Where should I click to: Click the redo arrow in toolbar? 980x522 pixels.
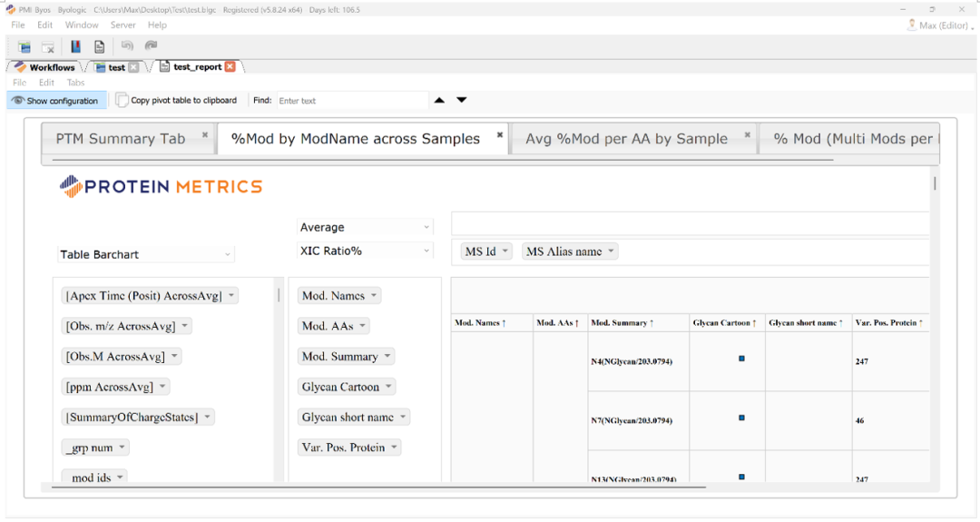[x=151, y=45]
